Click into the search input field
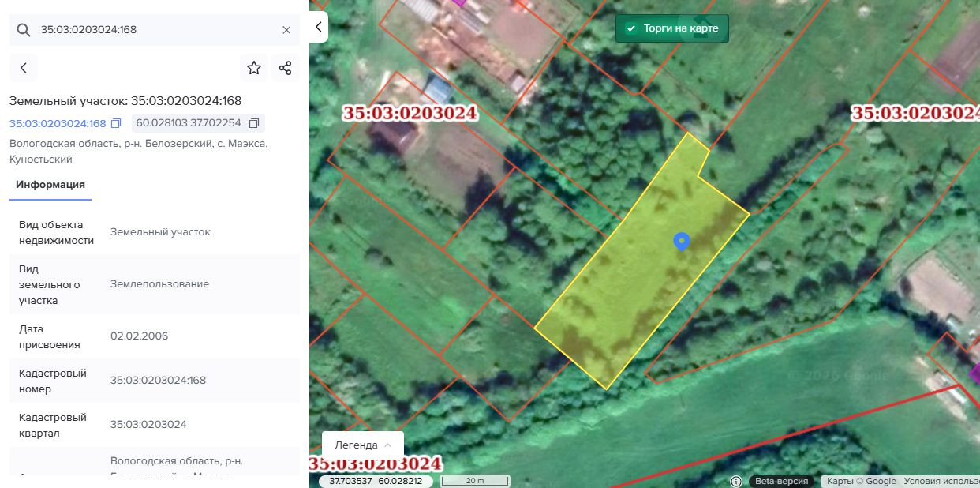The height and width of the screenshot is (488, 980). (155, 30)
